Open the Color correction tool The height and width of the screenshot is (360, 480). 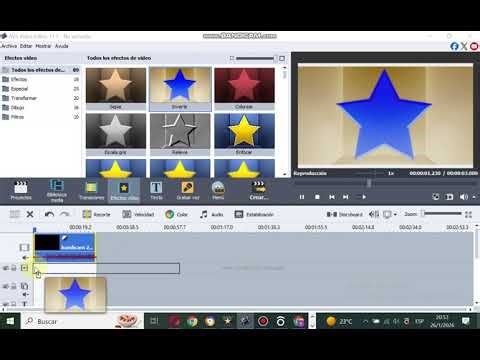(x=176, y=214)
